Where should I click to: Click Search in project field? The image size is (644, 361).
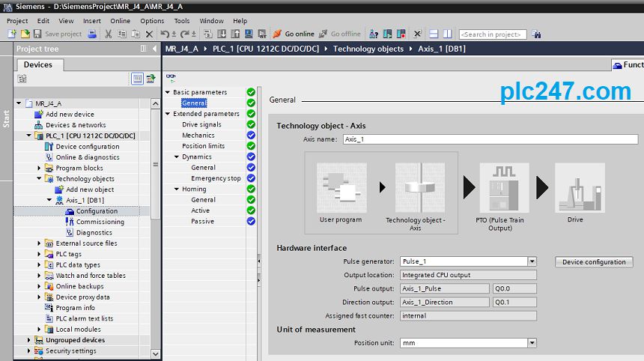tap(493, 34)
